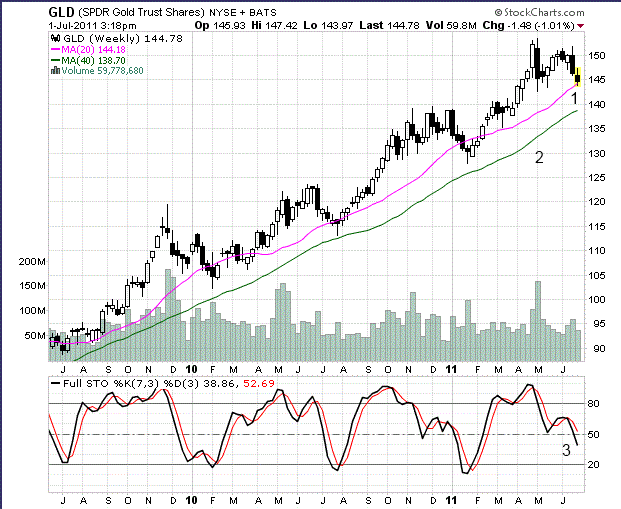The image size is (621, 509).
Task: Click the red down-arrow next to Chg
Action: tap(610, 22)
